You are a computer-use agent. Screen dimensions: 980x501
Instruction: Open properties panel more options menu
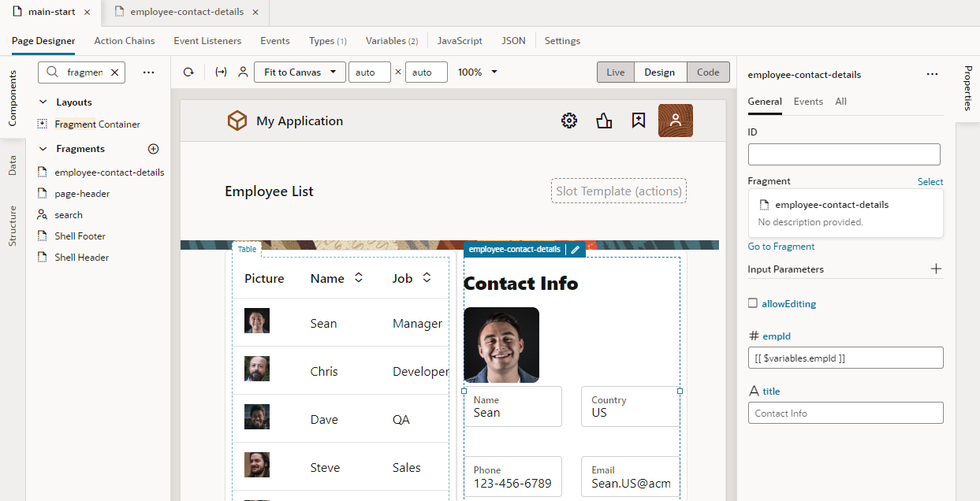[x=933, y=74]
